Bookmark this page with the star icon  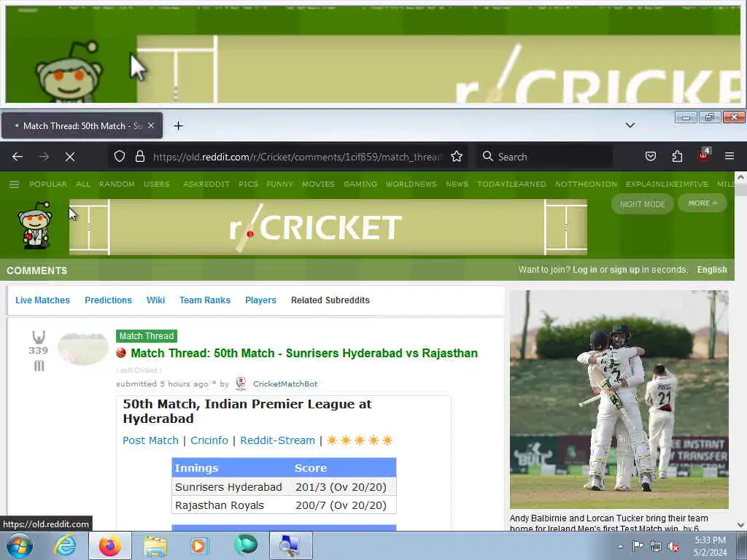[457, 157]
